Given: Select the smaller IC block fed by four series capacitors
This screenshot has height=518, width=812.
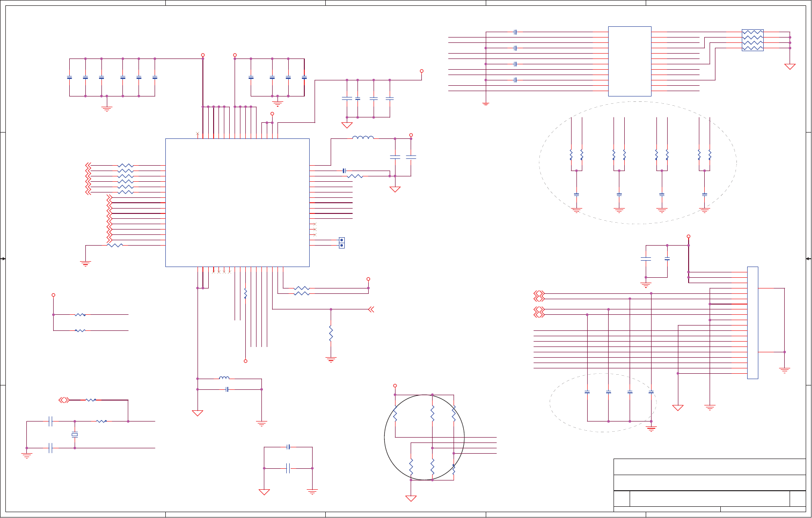Looking at the screenshot, I should [x=630, y=61].
